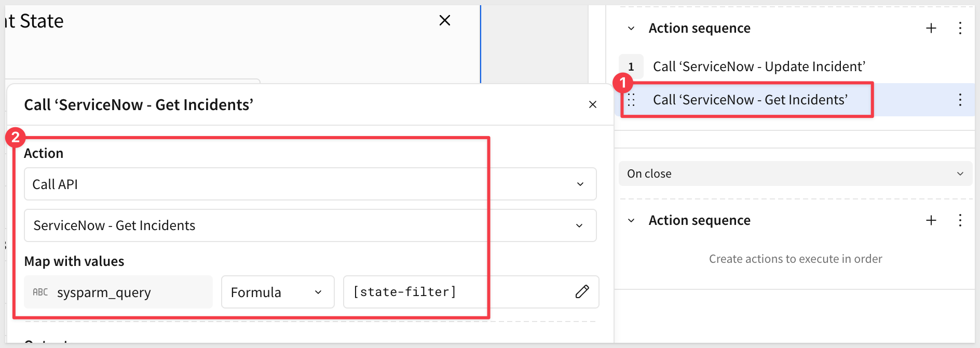980x348 pixels.
Task: Select the 'ServiceNow - Update Incident' action
Action: [758, 66]
